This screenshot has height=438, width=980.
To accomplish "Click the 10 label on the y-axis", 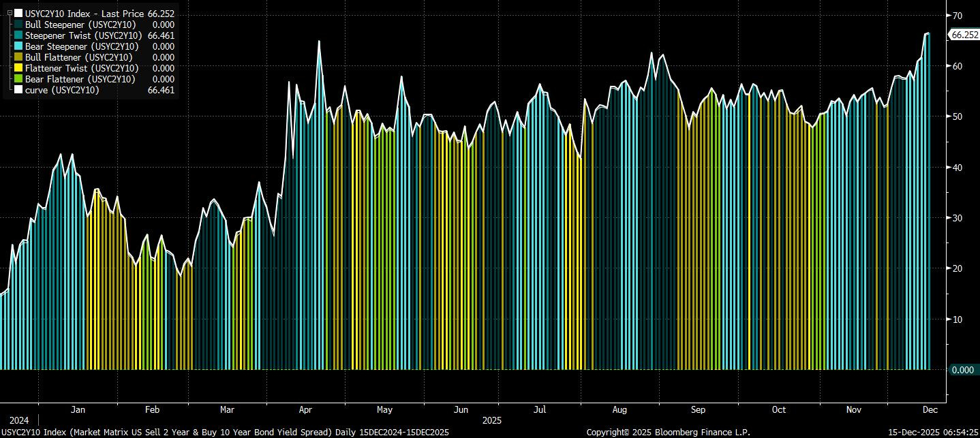I will tap(958, 319).
